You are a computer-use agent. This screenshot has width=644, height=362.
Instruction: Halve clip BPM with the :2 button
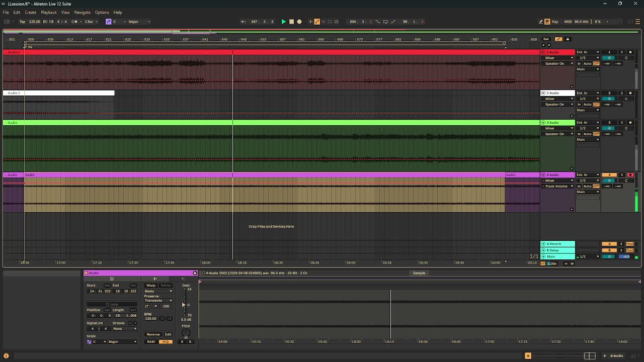(x=162, y=319)
